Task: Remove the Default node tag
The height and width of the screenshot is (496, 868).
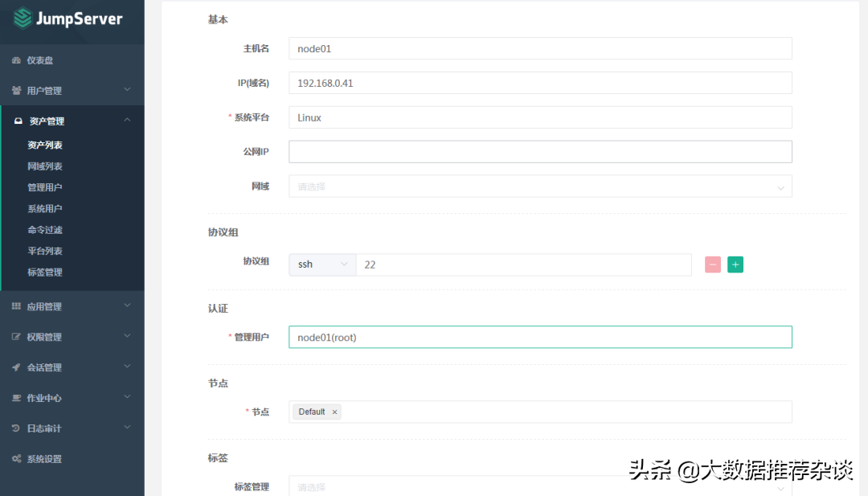Action: (x=334, y=412)
